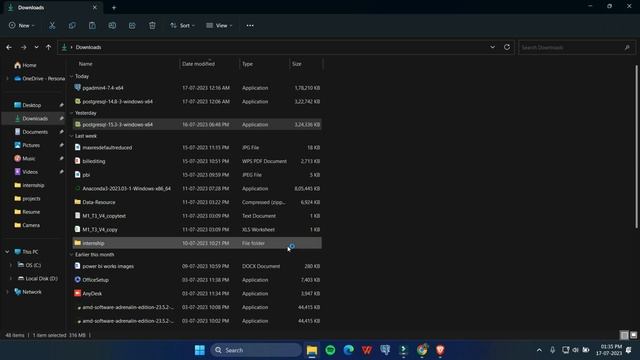Switch to the details view layout icon

pyautogui.click(x=624, y=335)
